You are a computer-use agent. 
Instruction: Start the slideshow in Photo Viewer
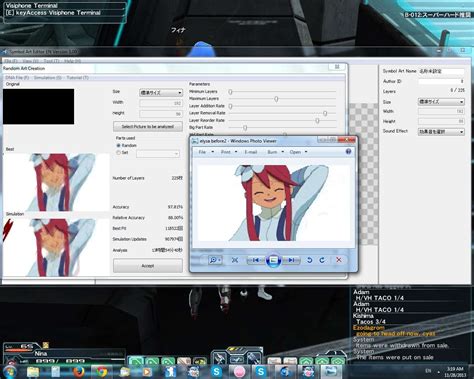point(273,260)
